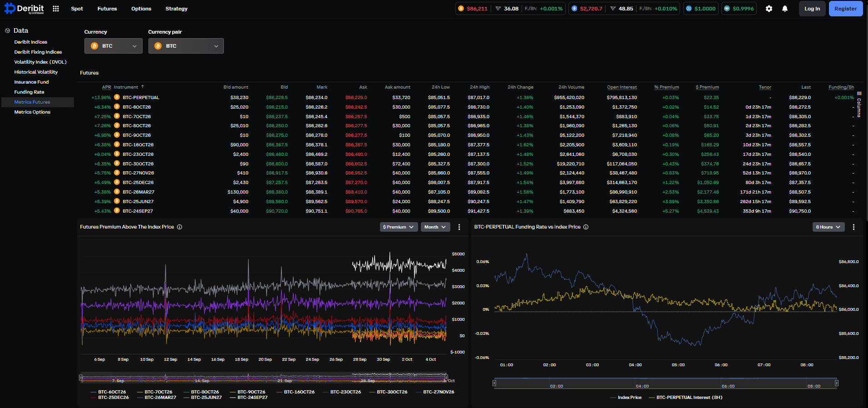Open the 8 Hours range dropdown

(x=829, y=227)
